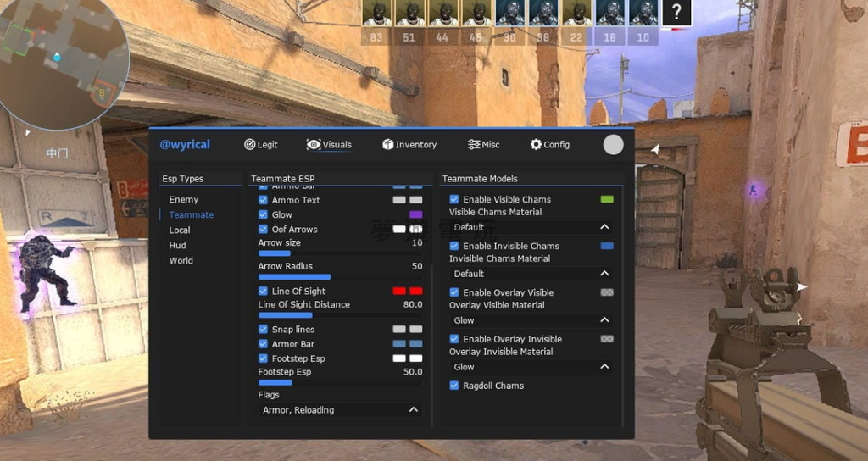This screenshot has height=461, width=868.
Task: Open the Invisible Chams Material dropdown
Action: 531,274
